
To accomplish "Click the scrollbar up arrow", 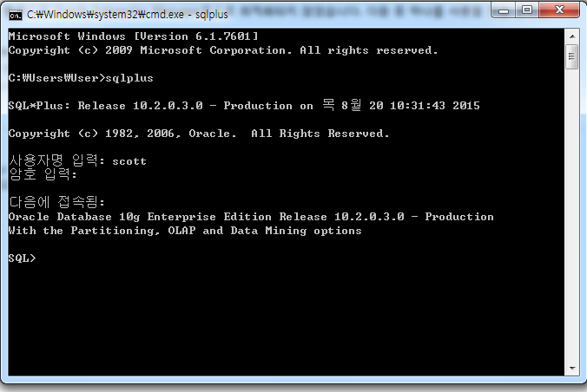I will coord(572,36).
